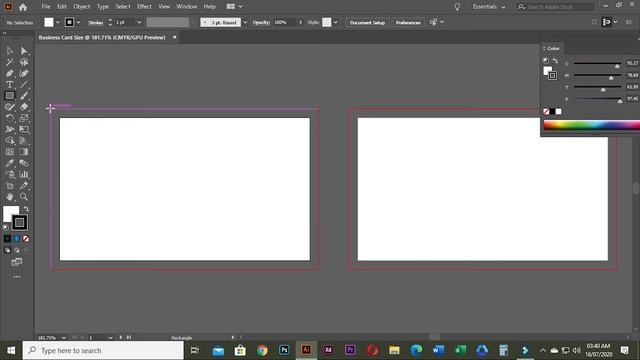Pick the Rotate tool
This screenshot has height=360, width=640.
[10, 118]
